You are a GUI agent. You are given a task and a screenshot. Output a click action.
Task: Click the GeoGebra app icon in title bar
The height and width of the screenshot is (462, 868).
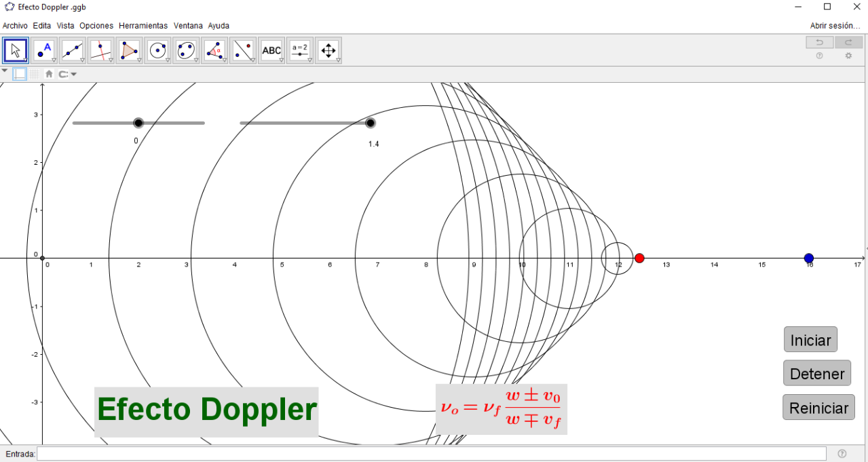(10, 7)
